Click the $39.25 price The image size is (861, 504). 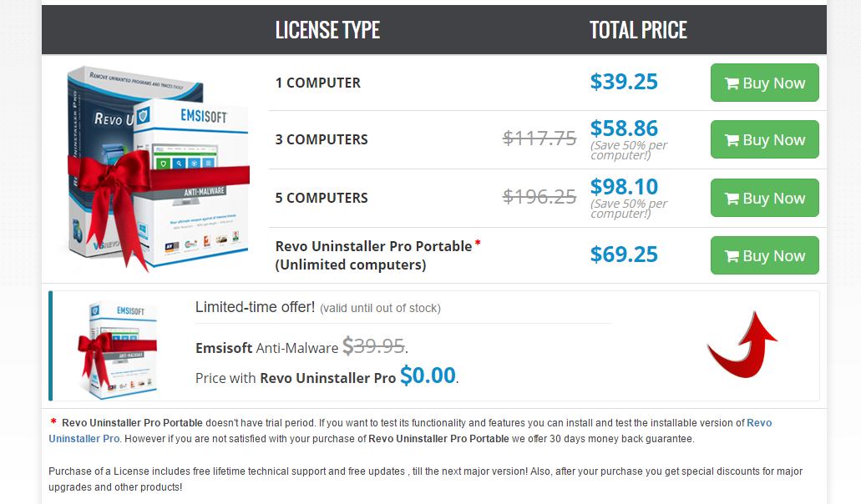pyautogui.click(x=624, y=82)
